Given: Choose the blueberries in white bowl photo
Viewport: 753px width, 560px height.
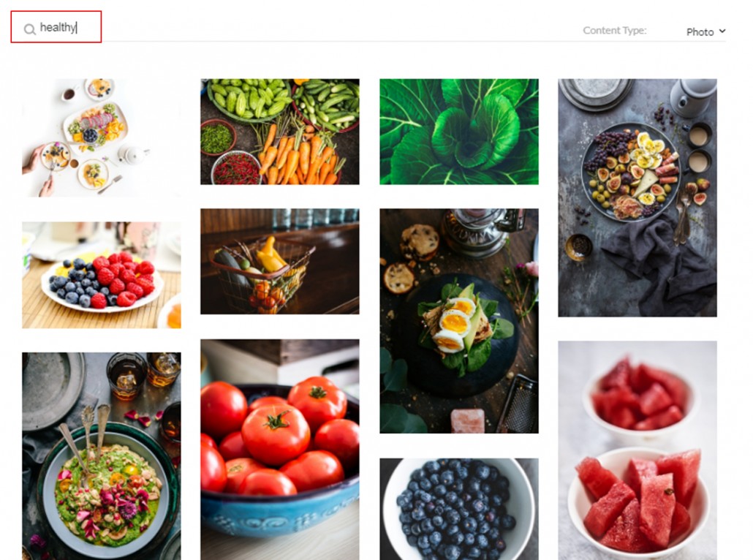Looking at the screenshot, I should [x=458, y=509].
